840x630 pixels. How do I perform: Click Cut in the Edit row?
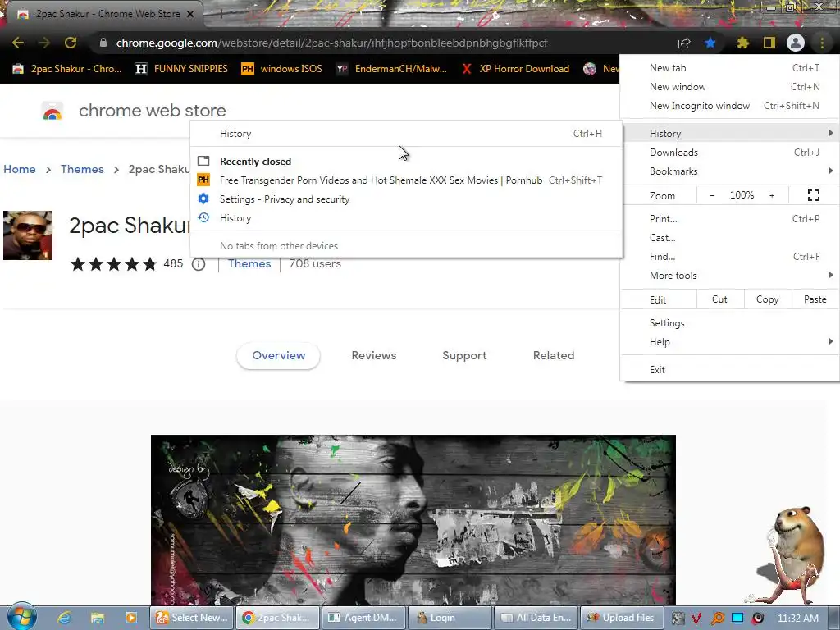click(720, 299)
